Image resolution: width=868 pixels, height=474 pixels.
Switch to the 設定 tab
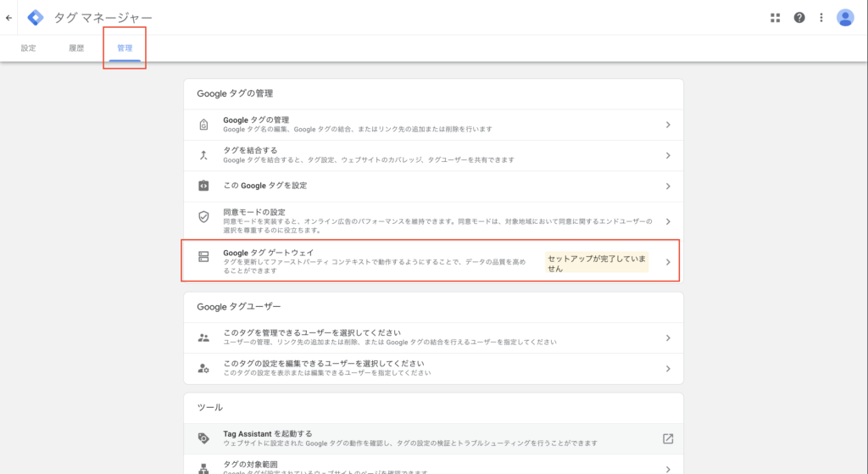coord(28,48)
